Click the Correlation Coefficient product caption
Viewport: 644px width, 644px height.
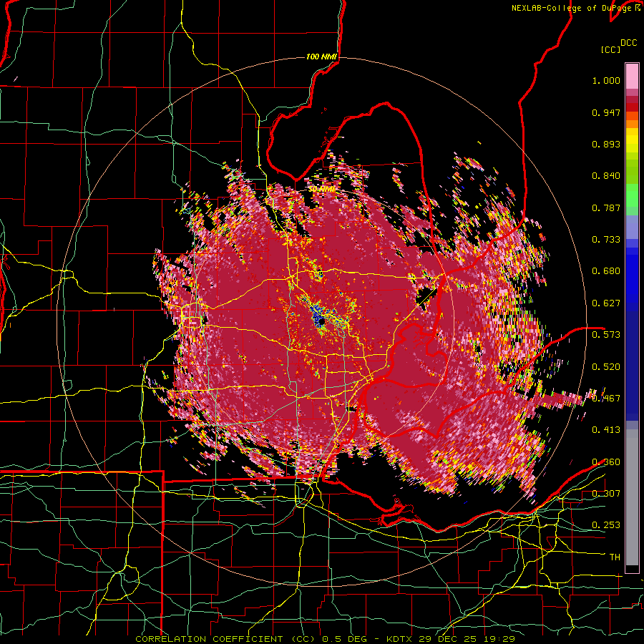click(x=325, y=639)
